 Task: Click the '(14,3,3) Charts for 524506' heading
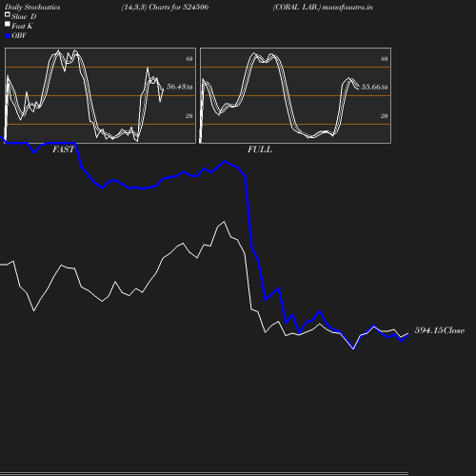(x=165, y=7)
